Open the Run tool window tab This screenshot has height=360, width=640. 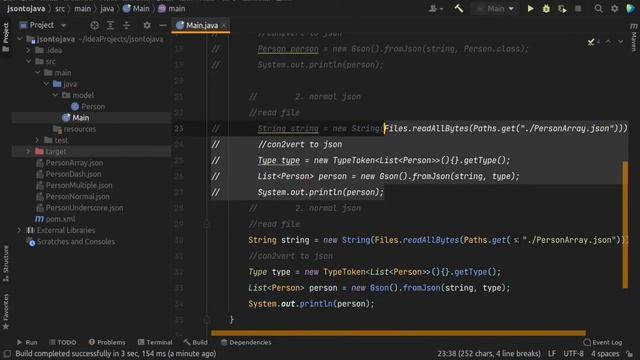pos(27,342)
